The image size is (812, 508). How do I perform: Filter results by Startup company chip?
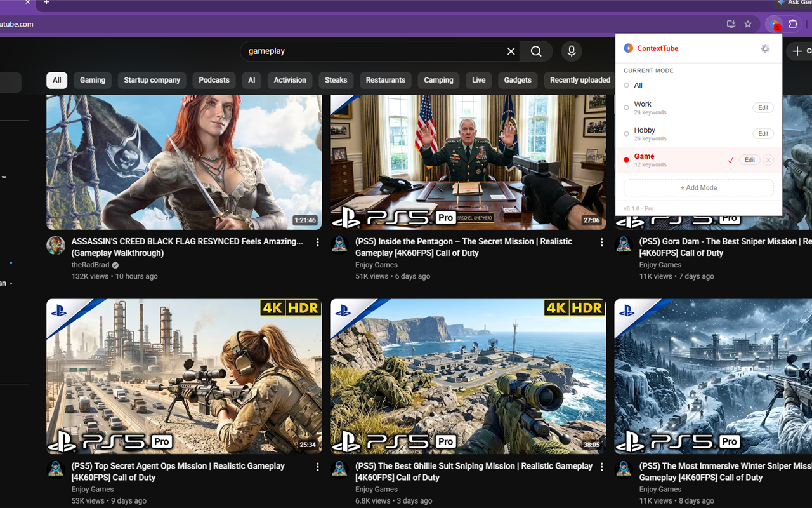pyautogui.click(x=152, y=80)
